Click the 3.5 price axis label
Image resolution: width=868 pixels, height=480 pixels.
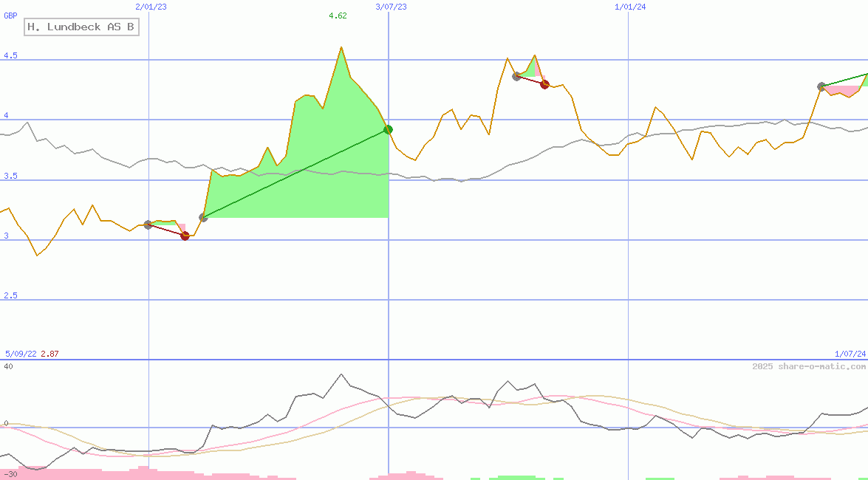point(10,176)
